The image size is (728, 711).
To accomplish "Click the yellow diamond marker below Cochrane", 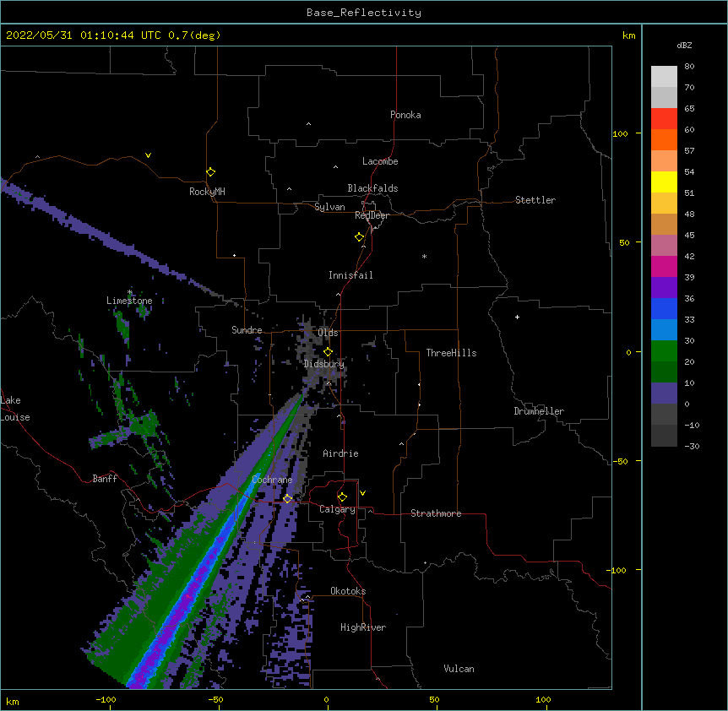I will (x=287, y=498).
